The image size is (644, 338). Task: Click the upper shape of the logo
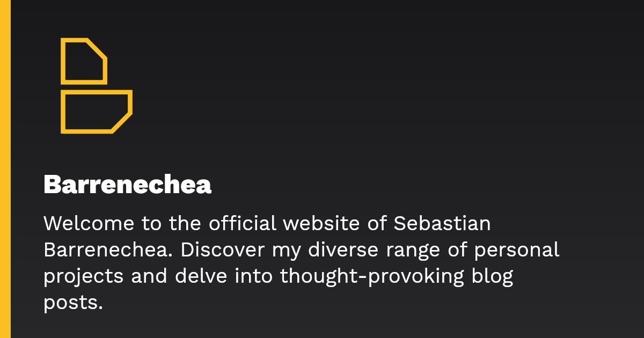click(84, 61)
